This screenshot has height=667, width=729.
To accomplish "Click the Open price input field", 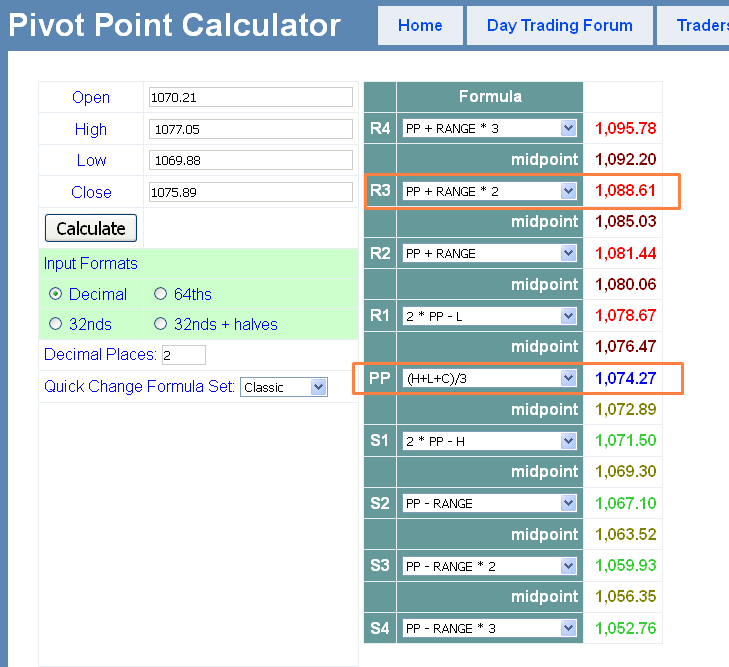I will tap(250, 97).
